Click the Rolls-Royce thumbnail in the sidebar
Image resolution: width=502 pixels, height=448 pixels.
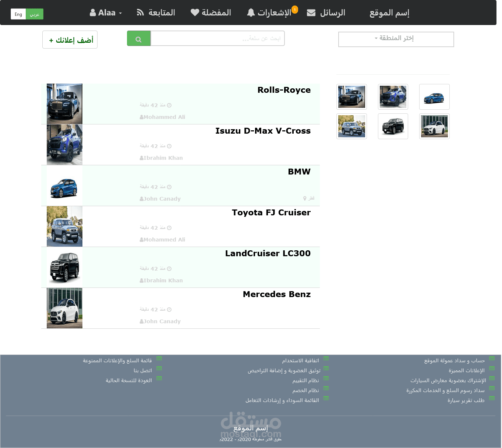(x=351, y=96)
